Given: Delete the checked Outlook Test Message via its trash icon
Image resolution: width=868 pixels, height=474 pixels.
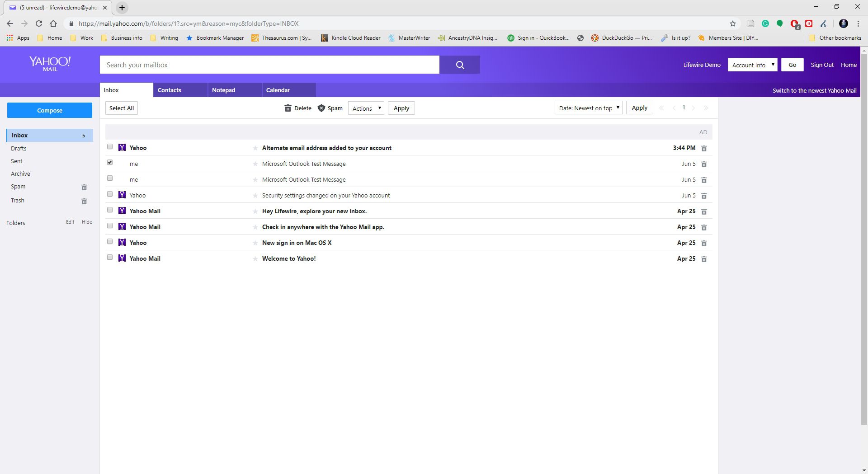Looking at the screenshot, I should point(704,164).
